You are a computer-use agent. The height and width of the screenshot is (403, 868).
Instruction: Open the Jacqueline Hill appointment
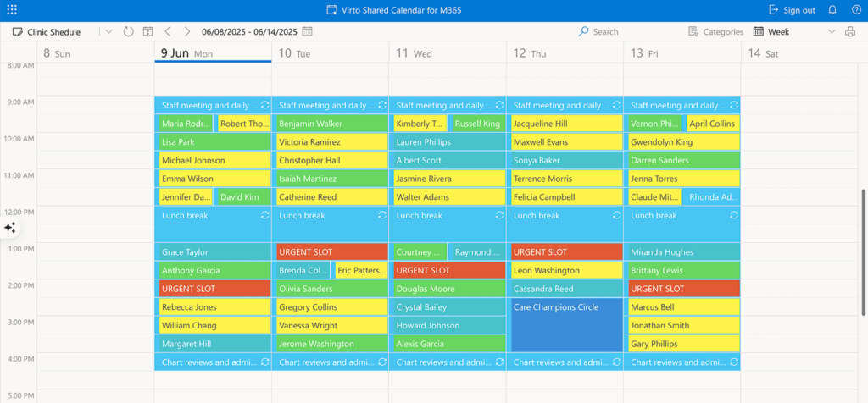[567, 124]
